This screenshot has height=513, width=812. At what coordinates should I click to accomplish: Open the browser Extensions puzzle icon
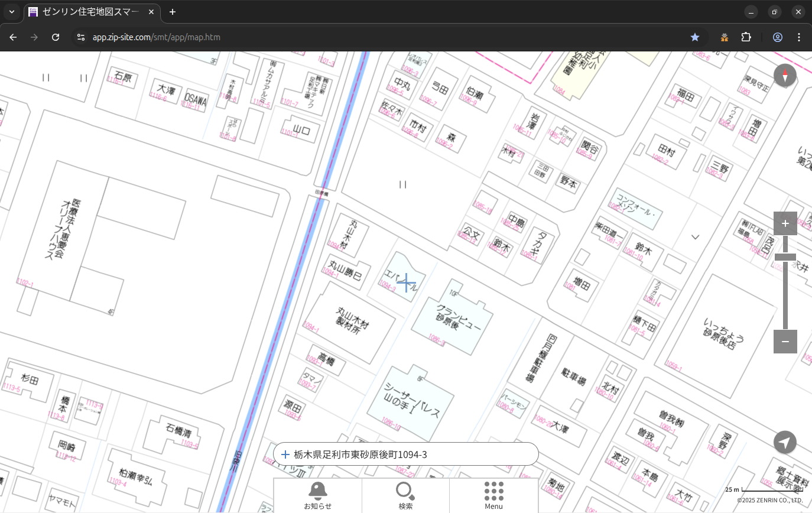(746, 37)
